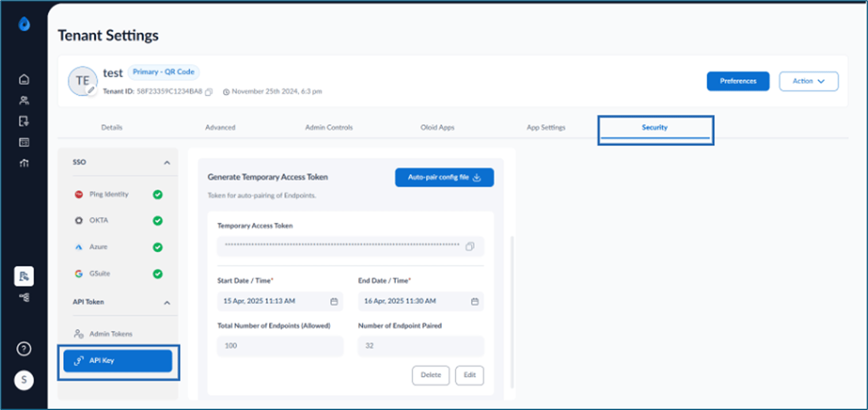
Task: Click the OKTA logo icon
Action: pyautogui.click(x=78, y=221)
